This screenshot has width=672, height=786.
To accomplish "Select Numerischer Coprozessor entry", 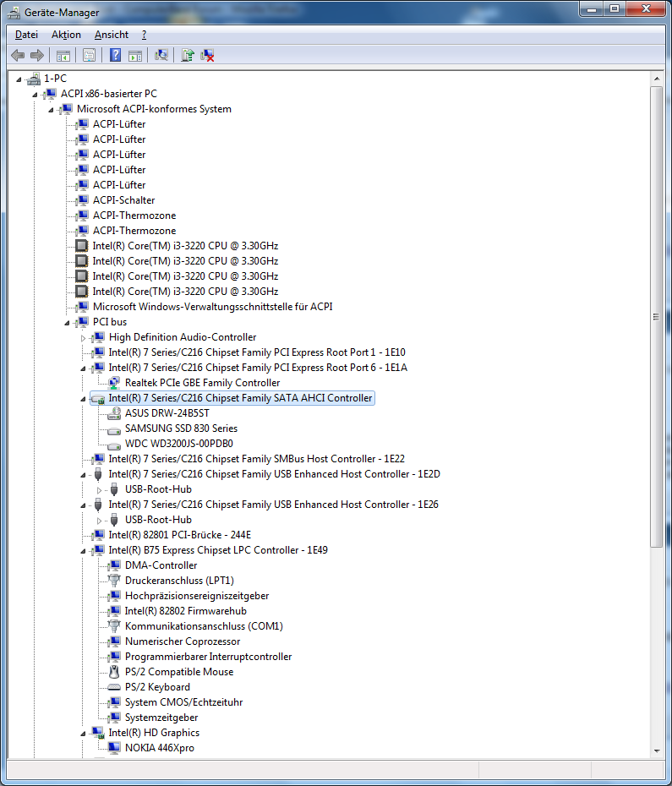I will (183, 641).
